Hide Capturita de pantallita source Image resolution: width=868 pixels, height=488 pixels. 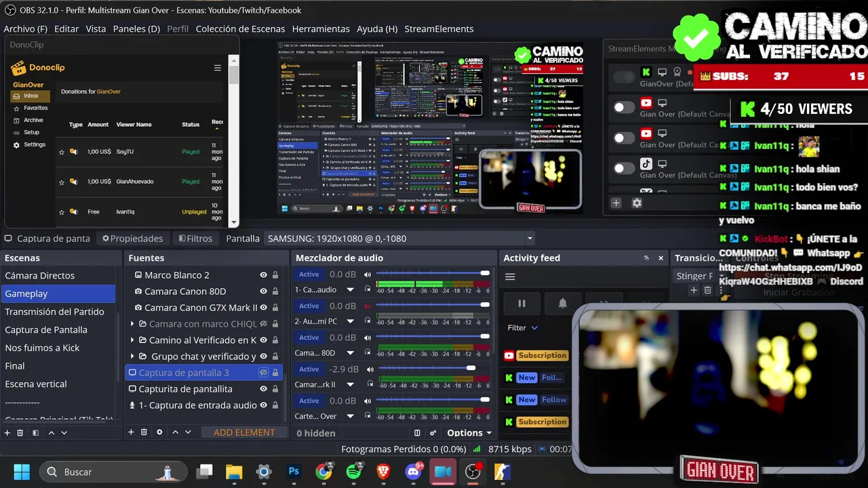point(263,389)
